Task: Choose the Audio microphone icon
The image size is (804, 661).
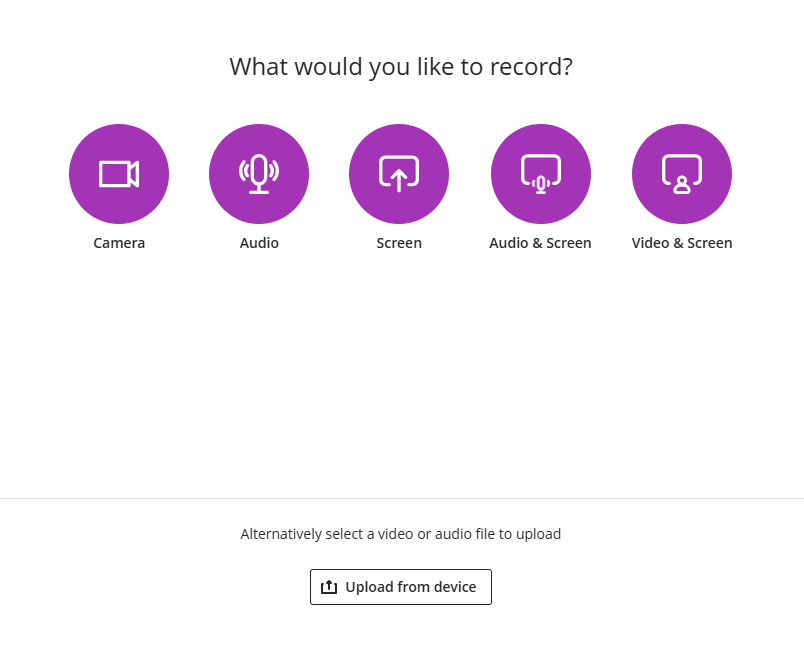Action: [x=259, y=174]
